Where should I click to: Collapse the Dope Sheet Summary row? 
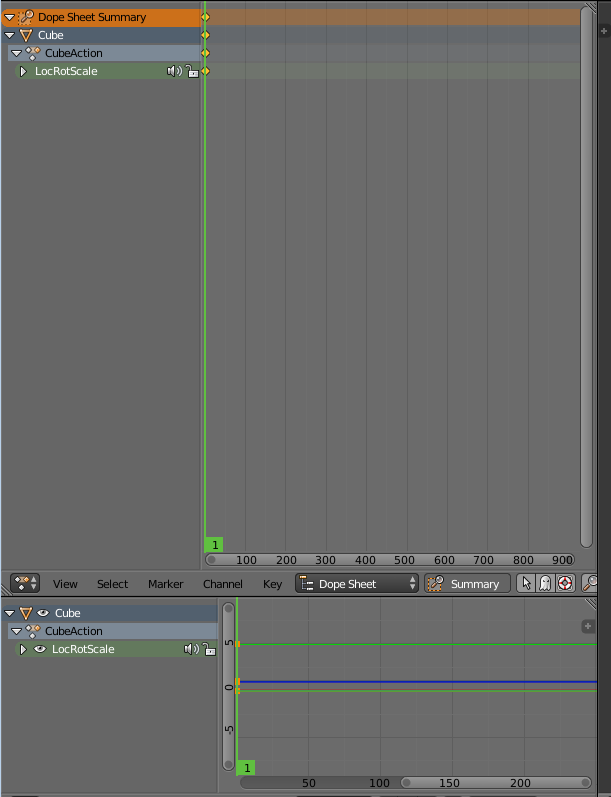[9, 17]
